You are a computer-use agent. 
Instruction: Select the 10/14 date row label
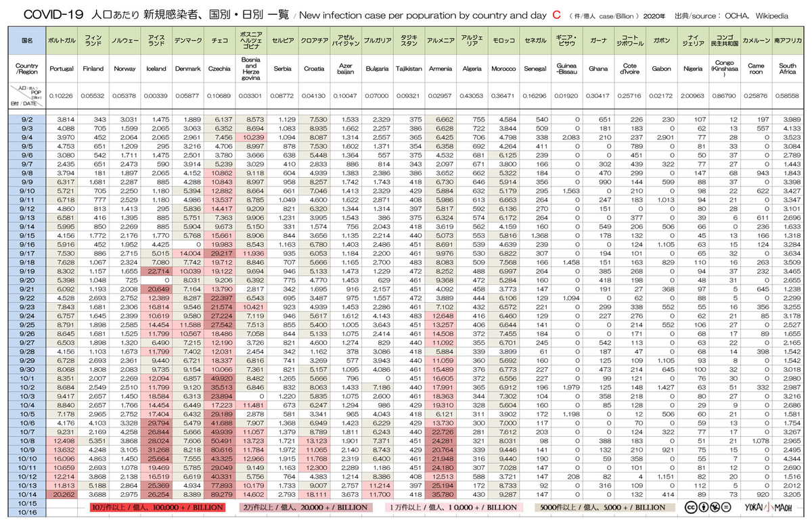[x=27, y=494]
